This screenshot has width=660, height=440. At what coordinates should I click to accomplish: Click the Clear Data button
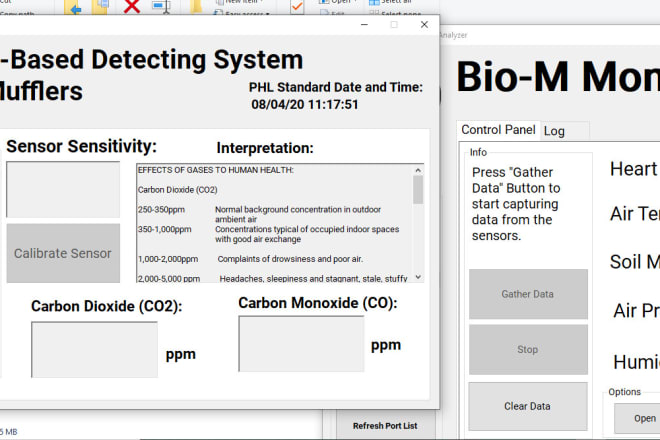point(528,406)
